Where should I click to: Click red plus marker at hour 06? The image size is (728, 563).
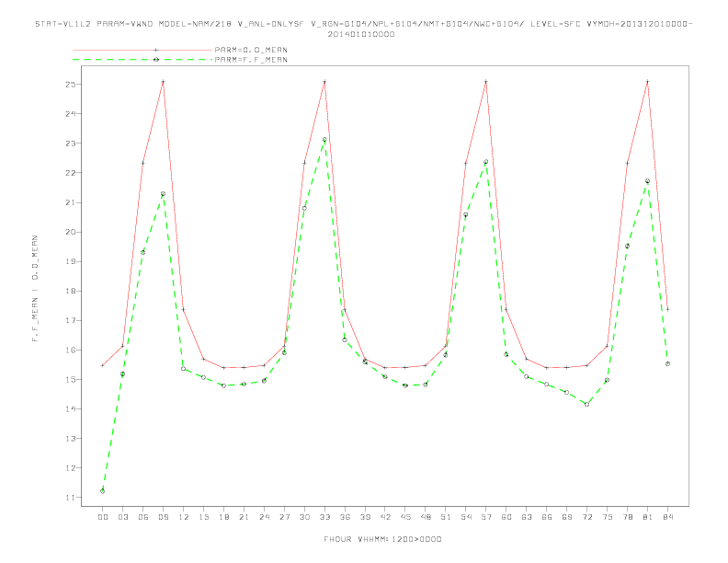coord(143,163)
